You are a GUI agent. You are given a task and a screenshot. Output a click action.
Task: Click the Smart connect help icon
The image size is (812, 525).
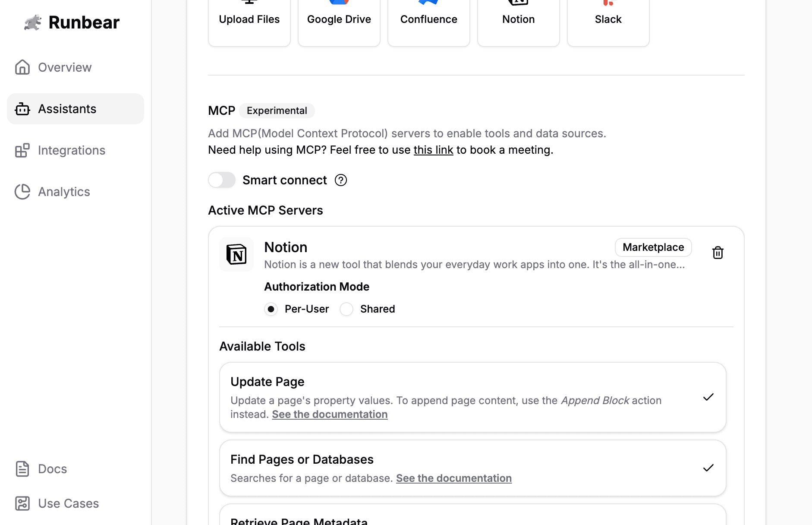[x=341, y=180]
